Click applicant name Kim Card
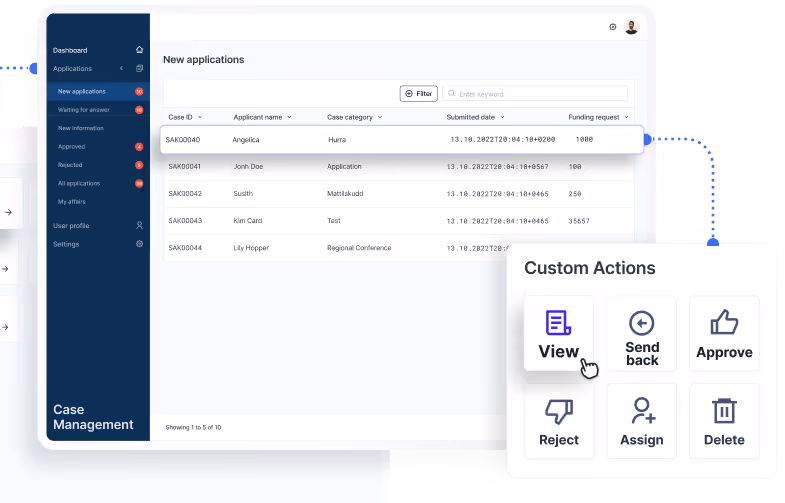This screenshot has width=785, height=503. [x=248, y=221]
